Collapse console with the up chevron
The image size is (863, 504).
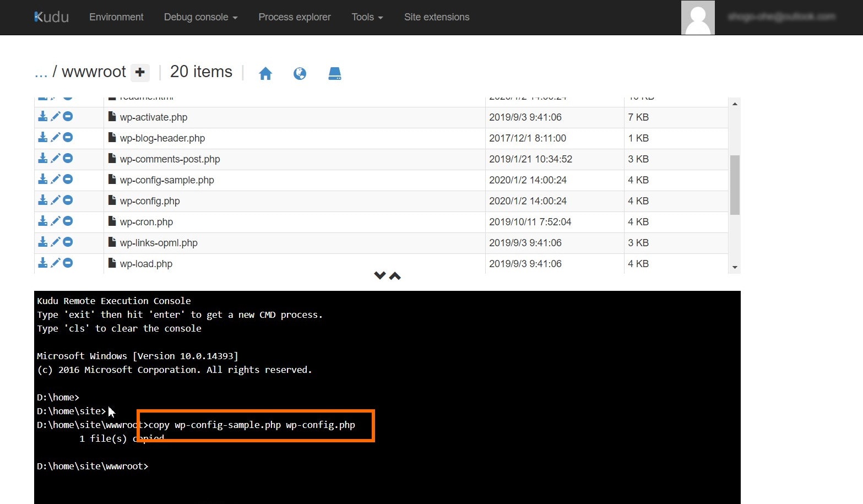tap(395, 275)
